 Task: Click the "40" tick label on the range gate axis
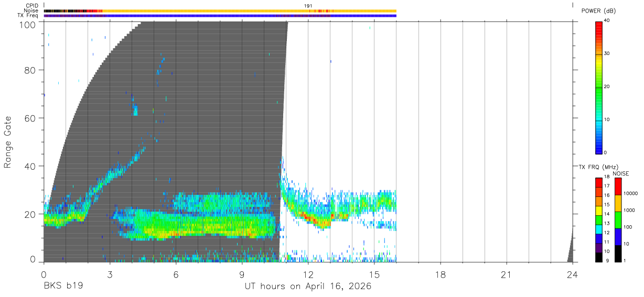click(x=30, y=166)
